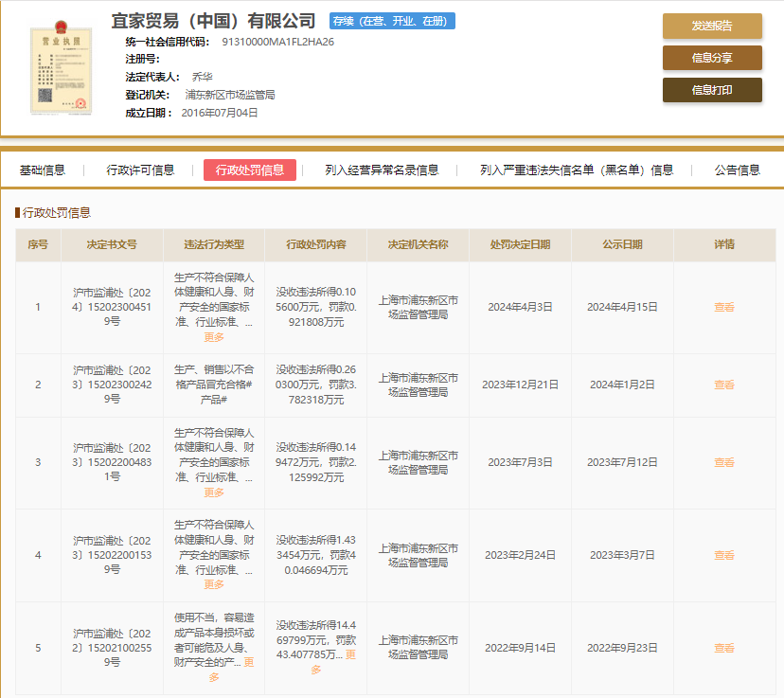The height and width of the screenshot is (698, 784).
Task: Select the 行政处罚信息 tab
Action: (250, 170)
